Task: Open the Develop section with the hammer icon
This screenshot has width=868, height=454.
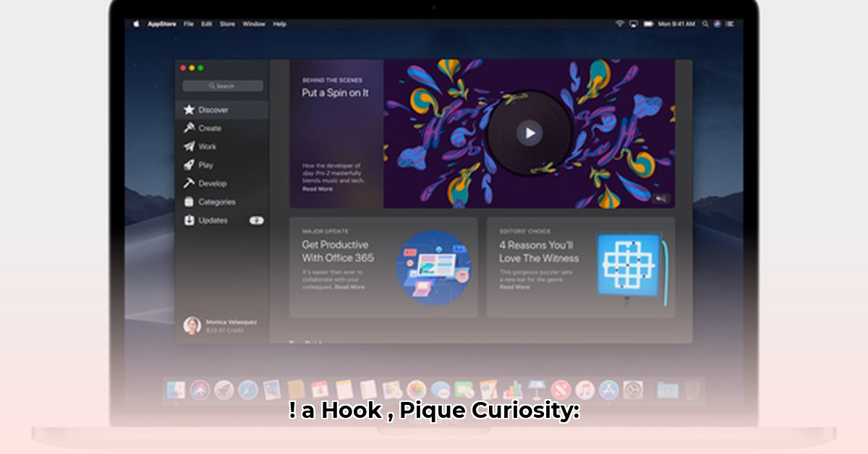Action: [212, 184]
